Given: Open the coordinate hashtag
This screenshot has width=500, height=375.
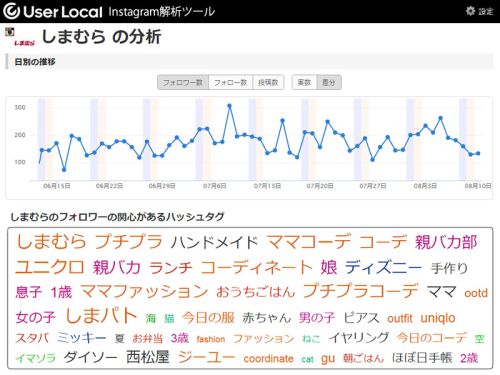Looking at the screenshot, I should [268, 359].
